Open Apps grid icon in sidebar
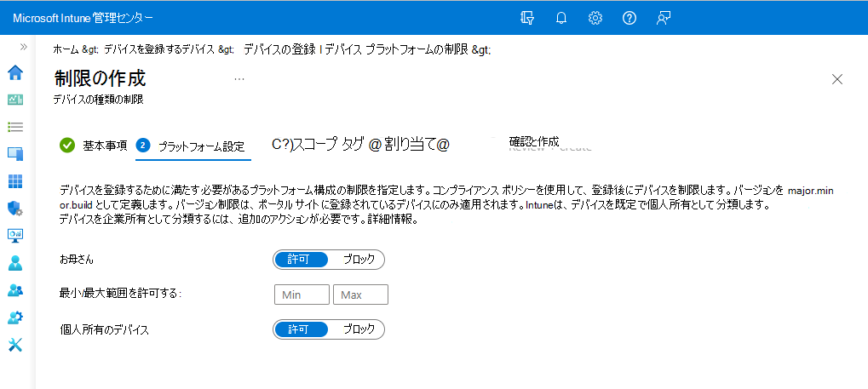The image size is (868, 389). (x=15, y=181)
